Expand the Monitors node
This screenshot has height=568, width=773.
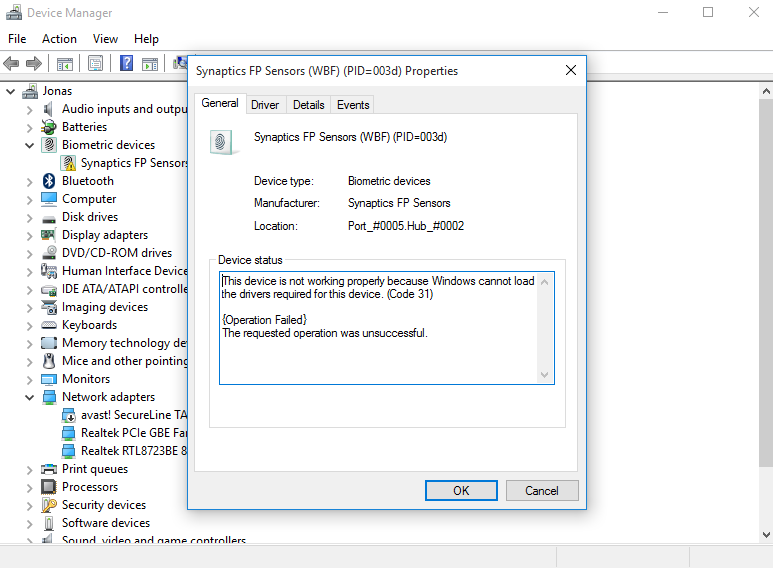[29, 380]
